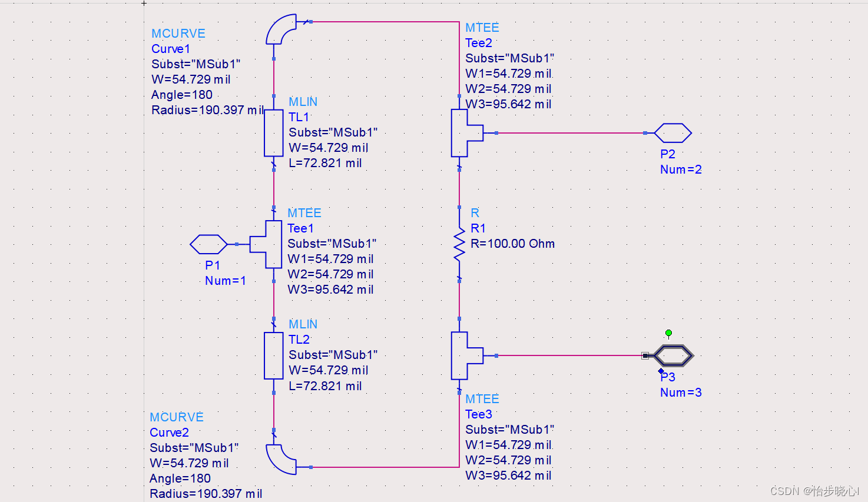Viewport: 868px width, 502px height.
Task: Click Tee3's Subst="MSub1" parameter
Action: pos(509,430)
